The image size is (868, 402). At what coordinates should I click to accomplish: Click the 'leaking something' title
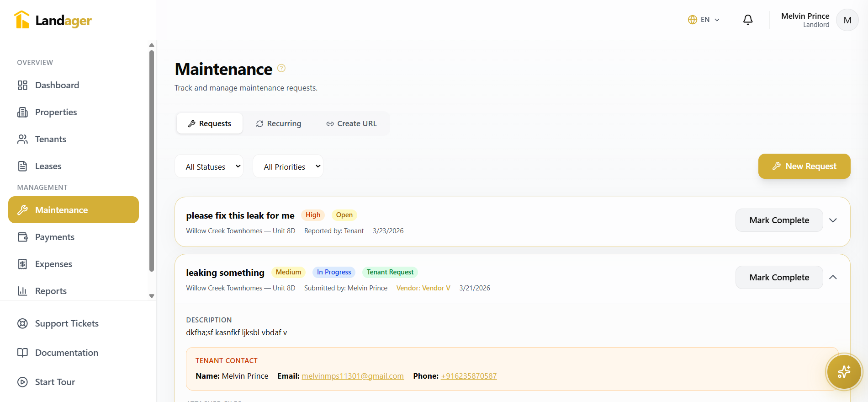coord(225,273)
